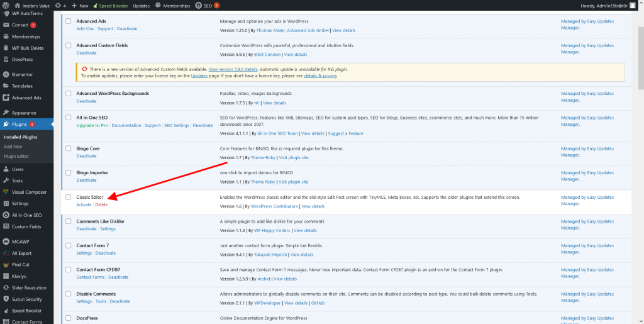Open SEO Settings link for All in One SEO
This screenshot has height=324, width=644.
(x=177, y=126)
